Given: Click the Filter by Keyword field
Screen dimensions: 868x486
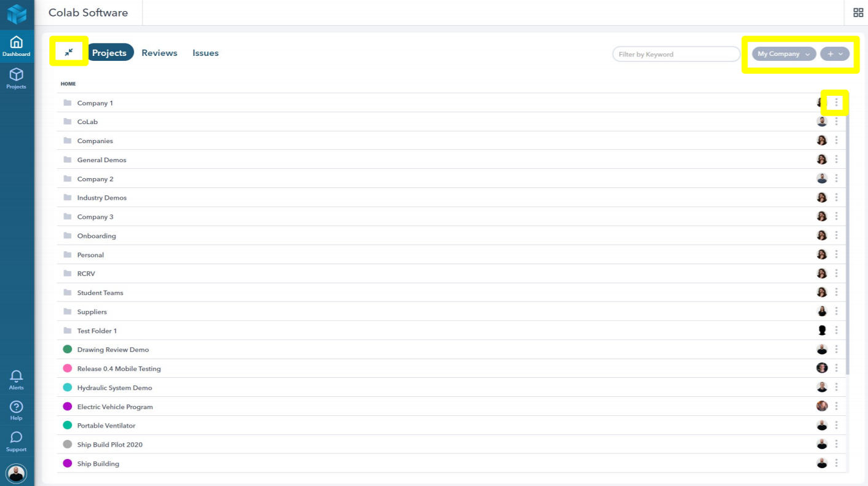Looking at the screenshot, I should tap(676, 54).
